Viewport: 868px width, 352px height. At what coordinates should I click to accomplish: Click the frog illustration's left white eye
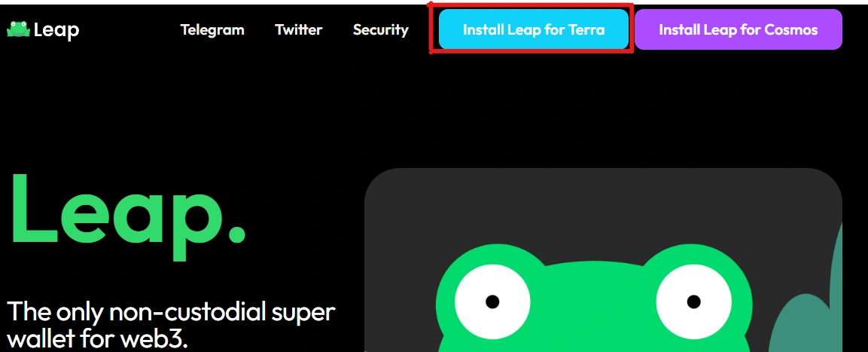click(x=492, y=302)
